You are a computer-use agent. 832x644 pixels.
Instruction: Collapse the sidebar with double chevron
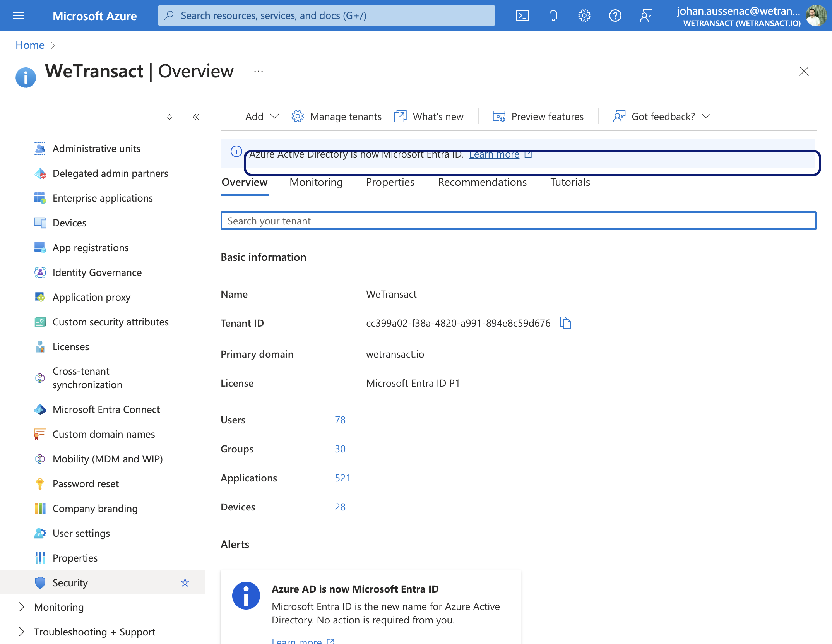[x=196, y=117]
